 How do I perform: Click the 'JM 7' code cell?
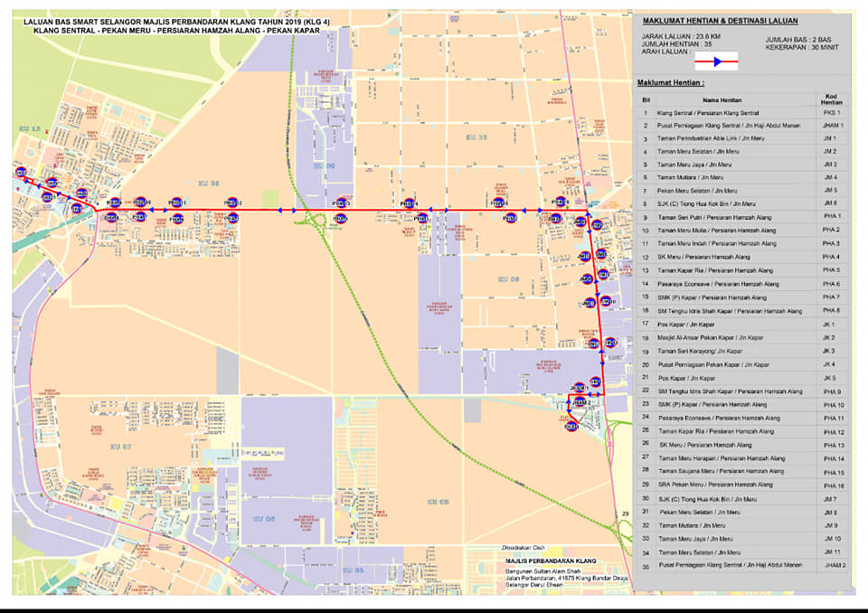830,499
